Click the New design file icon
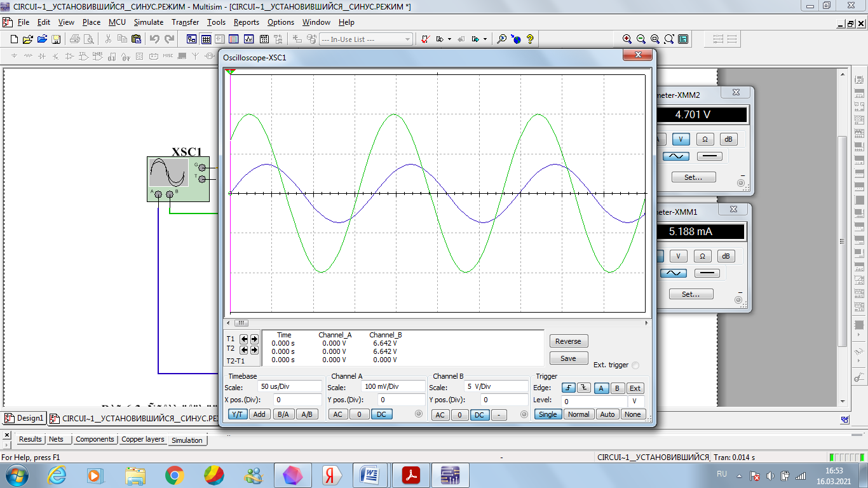Image resolution: width=868 pixels, height=488 pixels. click(x=15, y=39)
